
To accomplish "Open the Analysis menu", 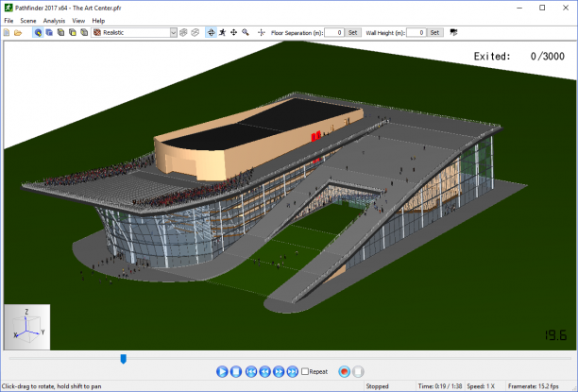I will coord(54,21).
